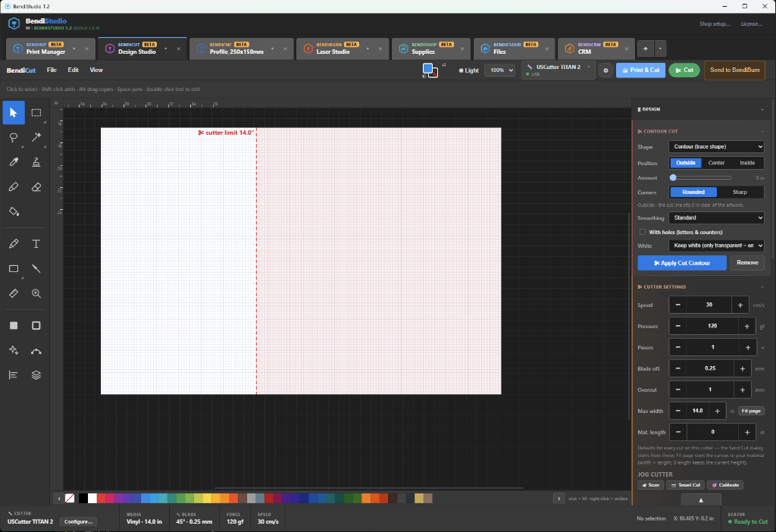Select the Lasso tool
The image size is (776, 532).
point(14,138)
